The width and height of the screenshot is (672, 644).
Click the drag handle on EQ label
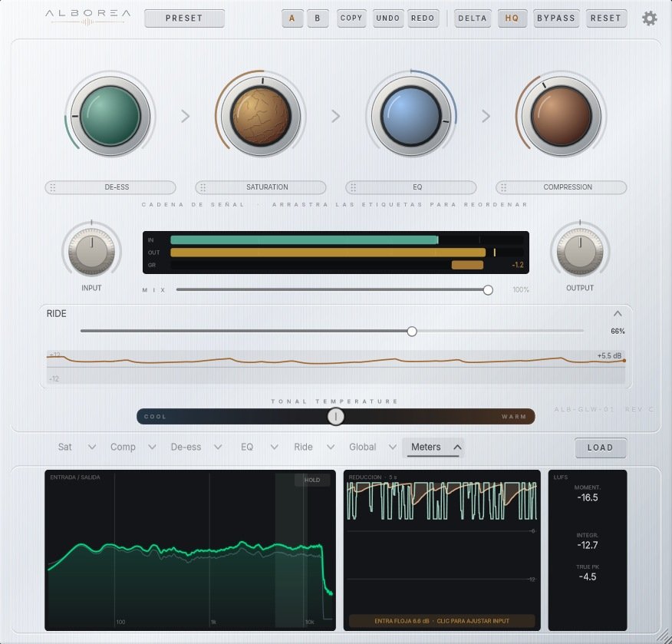353,187
